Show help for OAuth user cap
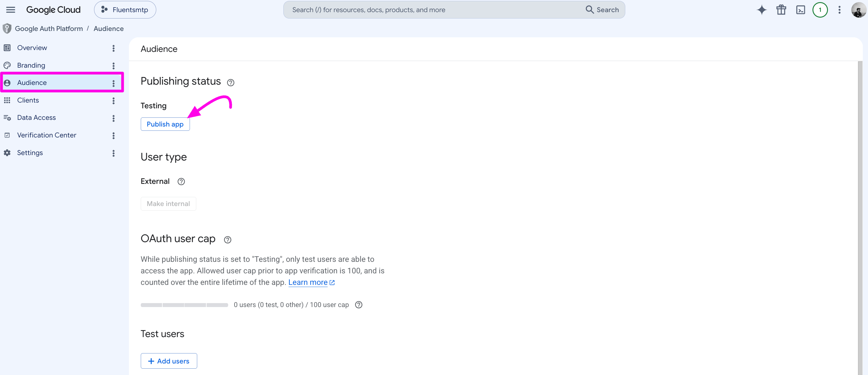Image resolution: width=868 pixels, height=375 pixels. pos(228,240)
